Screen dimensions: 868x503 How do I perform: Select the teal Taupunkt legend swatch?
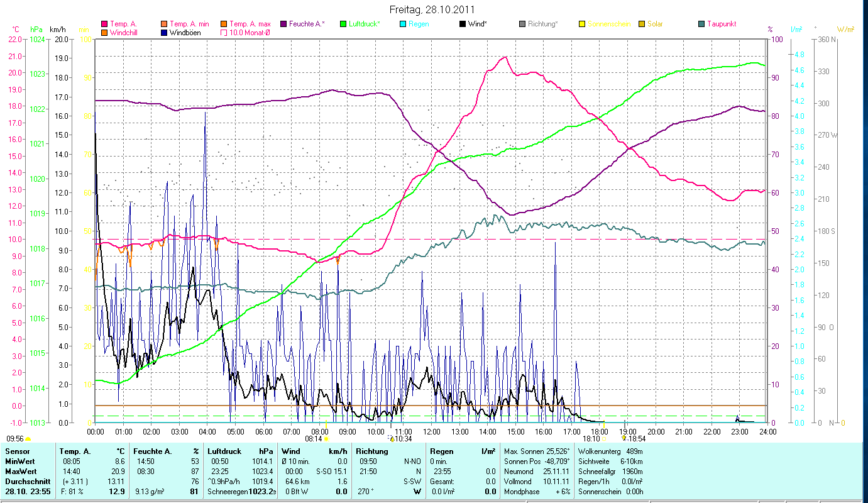[701, 24]
